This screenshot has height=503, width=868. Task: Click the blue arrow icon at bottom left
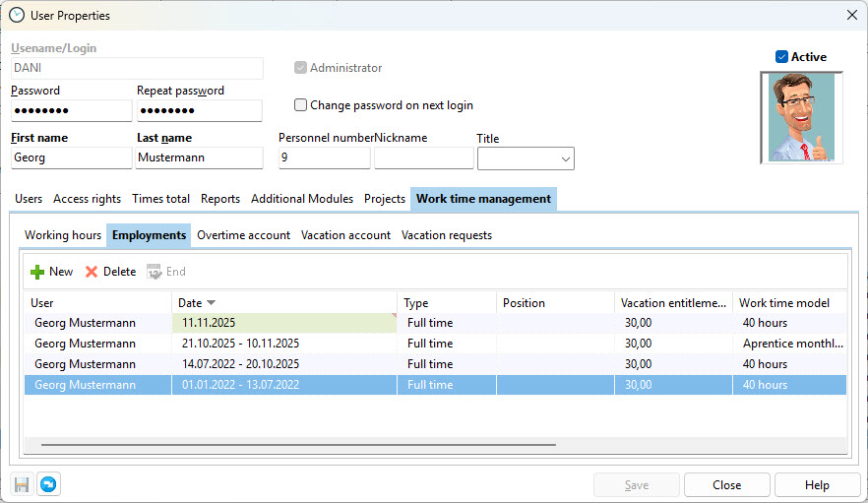[48, 484]
